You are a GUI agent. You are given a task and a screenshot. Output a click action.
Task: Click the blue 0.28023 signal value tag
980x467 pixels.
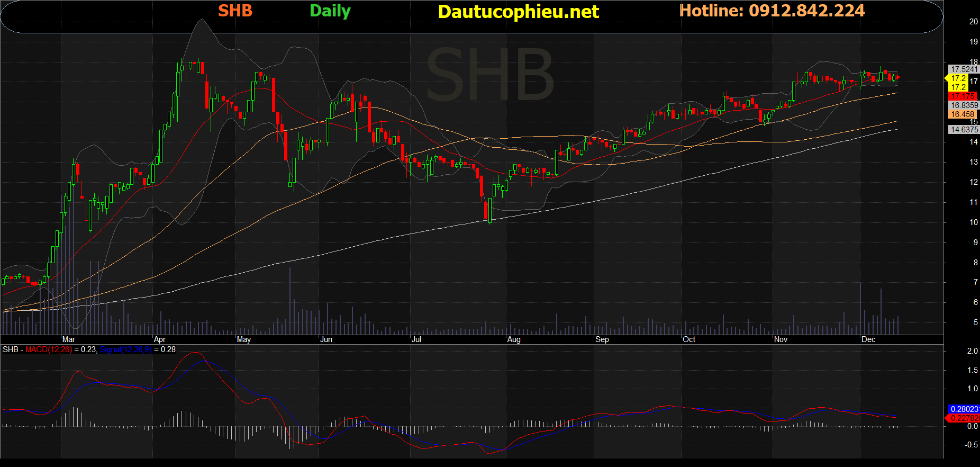click(x=964, y=409)
